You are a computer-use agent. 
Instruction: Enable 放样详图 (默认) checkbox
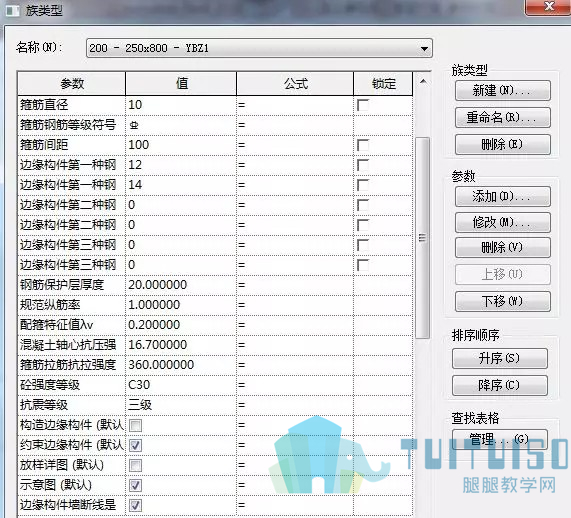135,465
